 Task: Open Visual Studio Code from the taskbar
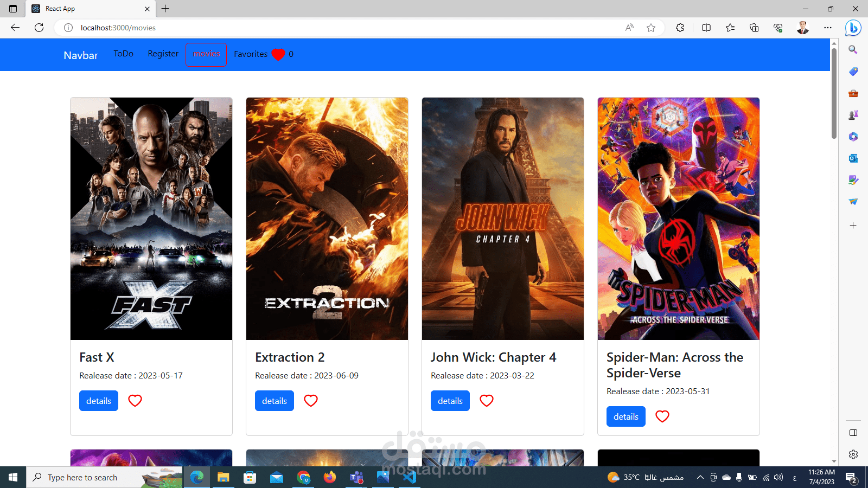coord(410,477)
